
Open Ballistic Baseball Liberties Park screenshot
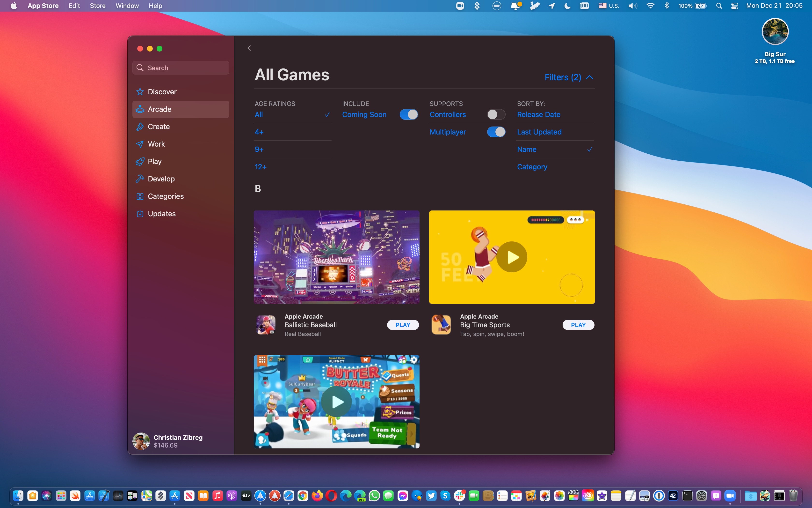(336, 257)
